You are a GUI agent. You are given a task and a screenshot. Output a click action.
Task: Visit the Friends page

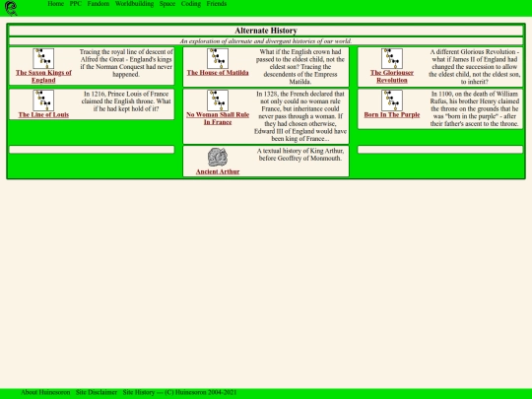click(x=217, y=4)
